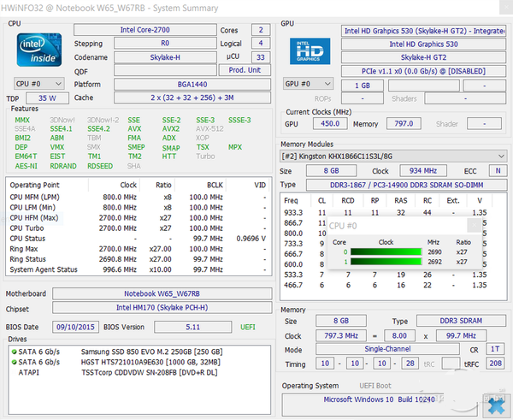Image resolution: width=513 pixels, height=420 pixels.
Task: Click the green status icon for the HGST drive
Action: (14, 362)
